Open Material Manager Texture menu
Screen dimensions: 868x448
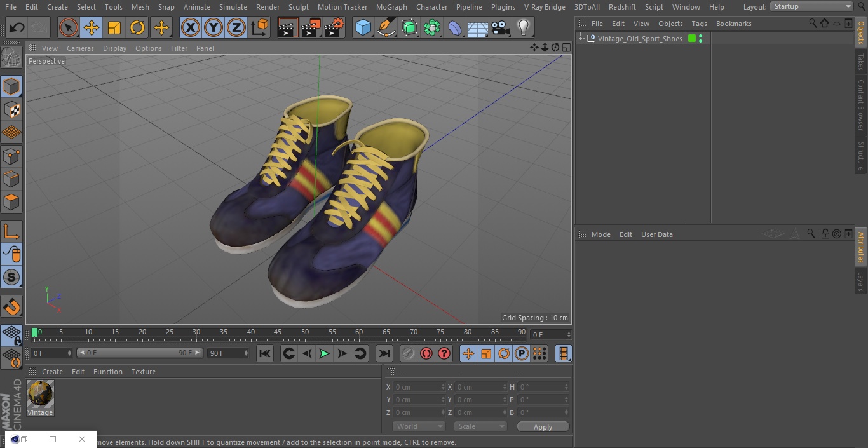tap(143, 372)
